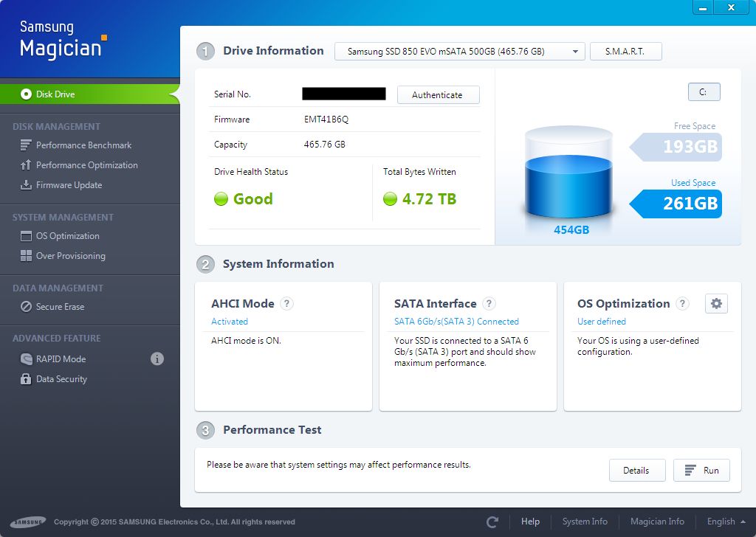The width and height of the screenshot is (756, 537).
Task: Select the C: volume button
Action: [704, 92]
